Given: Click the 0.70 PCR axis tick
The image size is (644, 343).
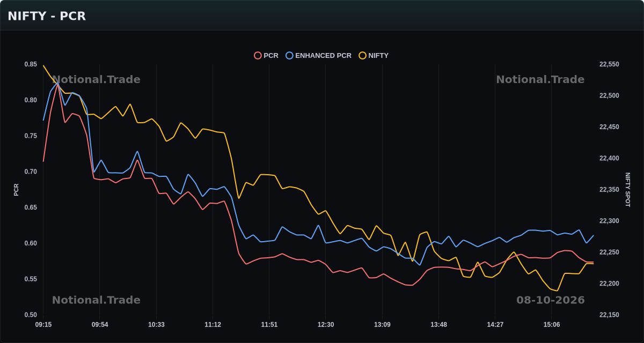Looking at the screenshot, I should [x=31, y=172].
